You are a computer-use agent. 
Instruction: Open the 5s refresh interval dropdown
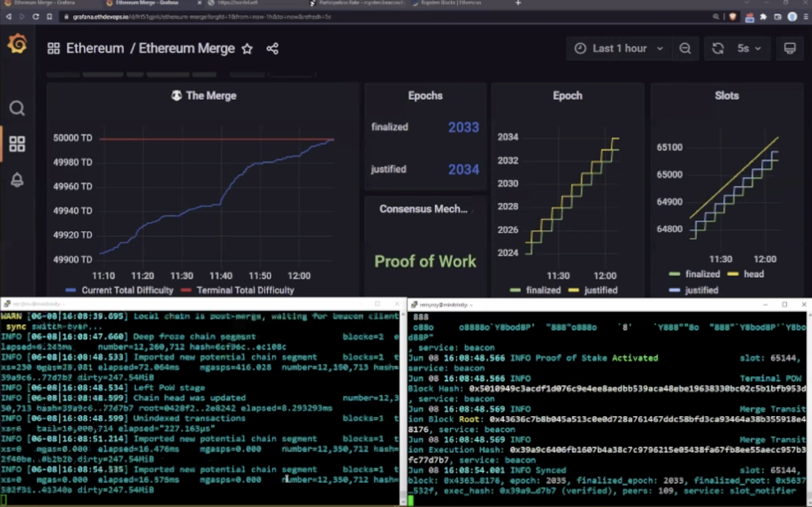click(749, 48)
